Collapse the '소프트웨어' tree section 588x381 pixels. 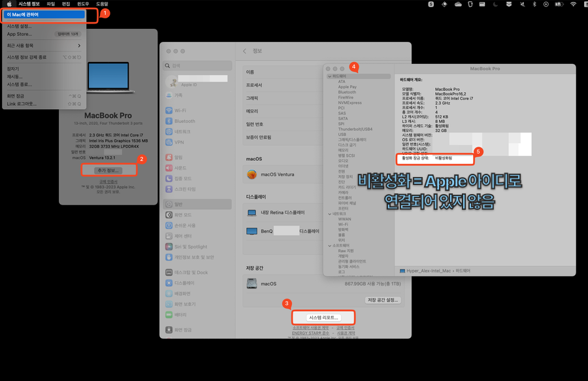click(x=330, y=246)
